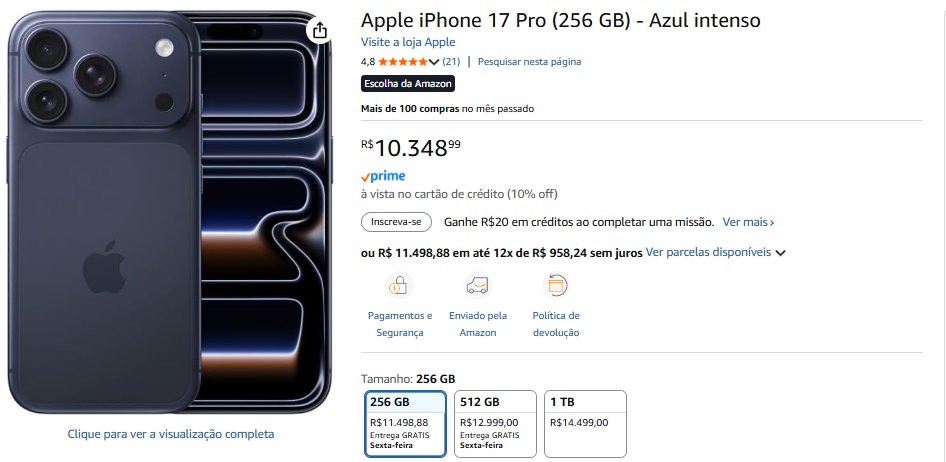Image resolution: width=946 pixels, height=462 pixels.
Task: Visit the Apple store link
Action: click(x=408, y=42)
